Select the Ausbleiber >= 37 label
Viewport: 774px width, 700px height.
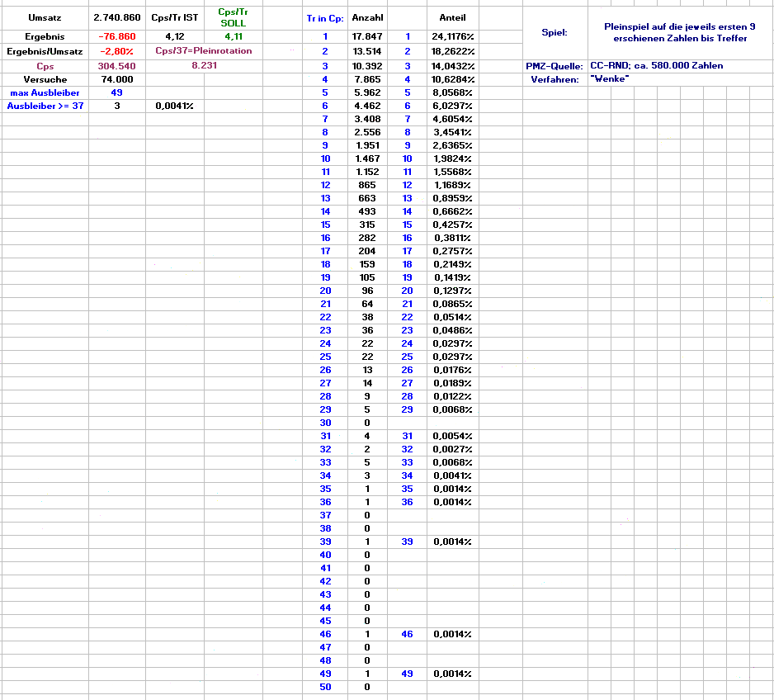pos(45,106)
